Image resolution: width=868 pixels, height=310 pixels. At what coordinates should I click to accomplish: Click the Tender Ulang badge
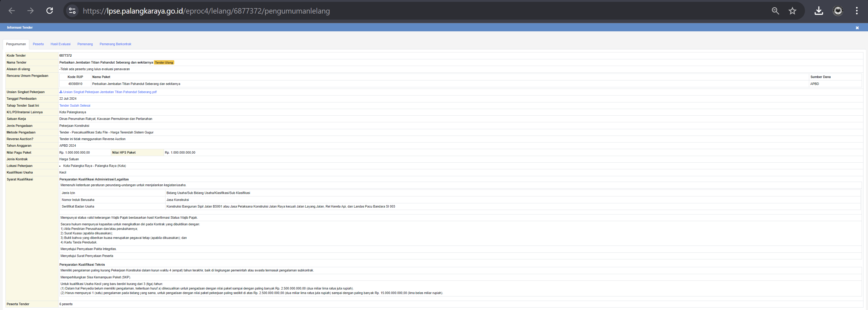pyautogui.click(x=164, y=63)
